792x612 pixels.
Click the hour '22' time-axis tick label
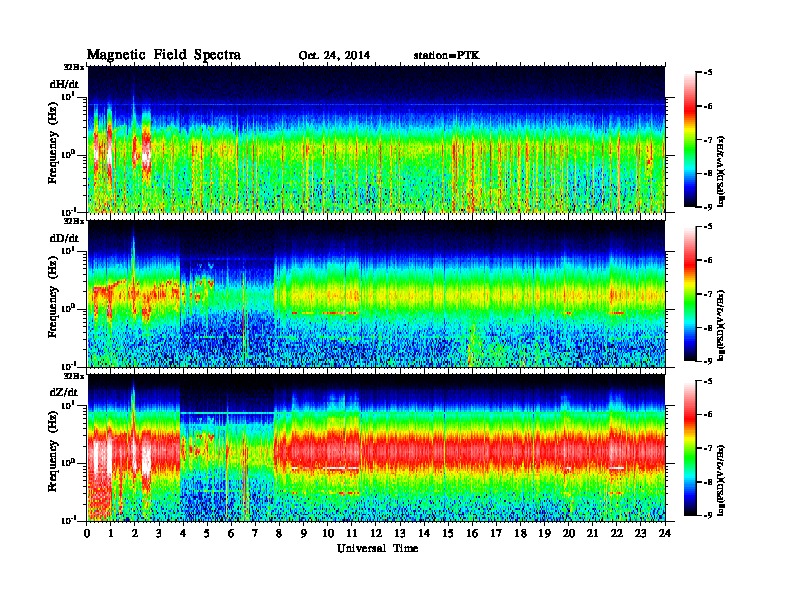(x=617, y=533)
